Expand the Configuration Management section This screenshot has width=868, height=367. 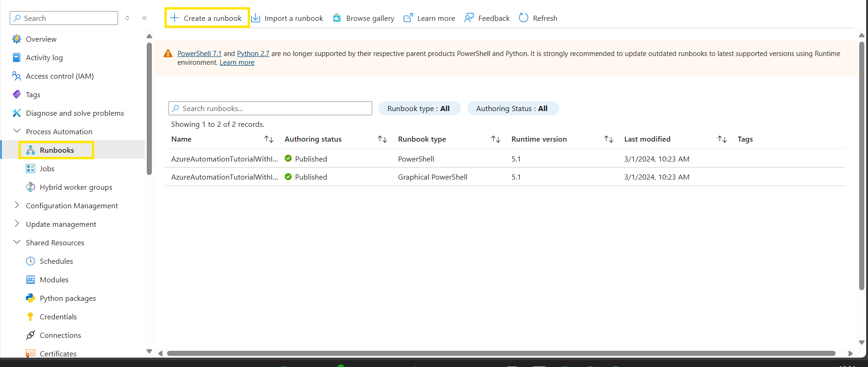pos(17,205)
